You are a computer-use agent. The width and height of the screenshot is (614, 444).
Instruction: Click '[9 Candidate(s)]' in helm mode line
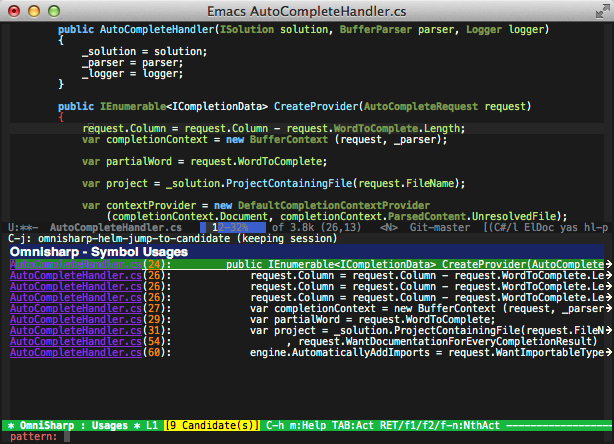[x=212, y=425]
